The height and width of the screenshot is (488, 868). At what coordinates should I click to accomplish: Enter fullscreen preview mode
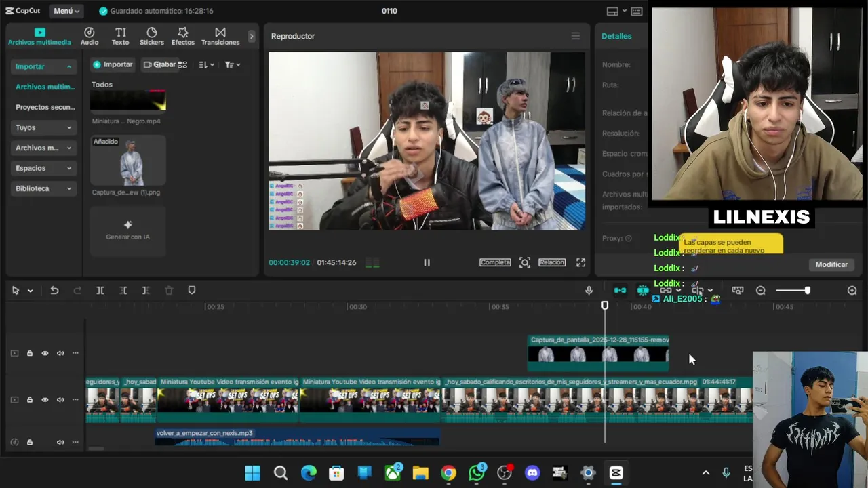coord(580,262)
